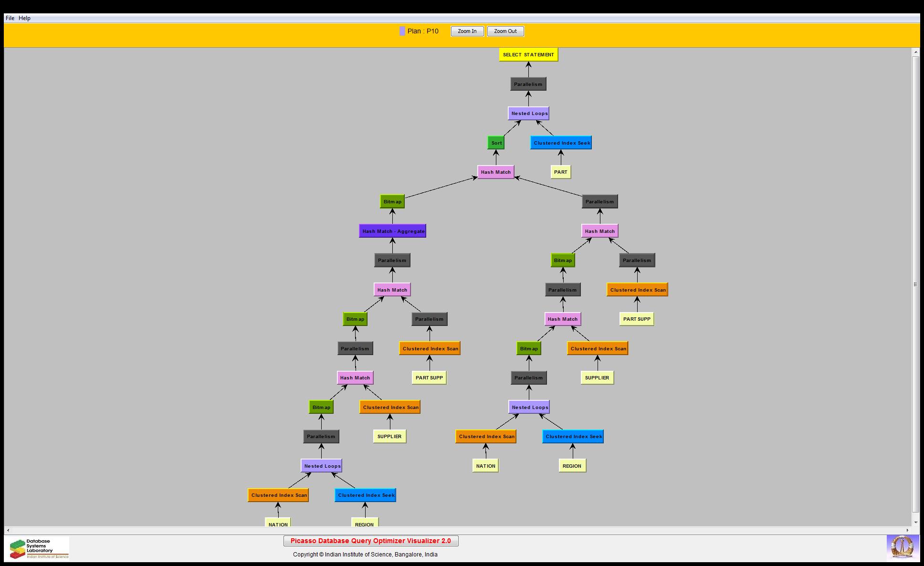Click the Picasso Database Query Optimizer Visualizer title
924x566 pixels.
(371, 541)
